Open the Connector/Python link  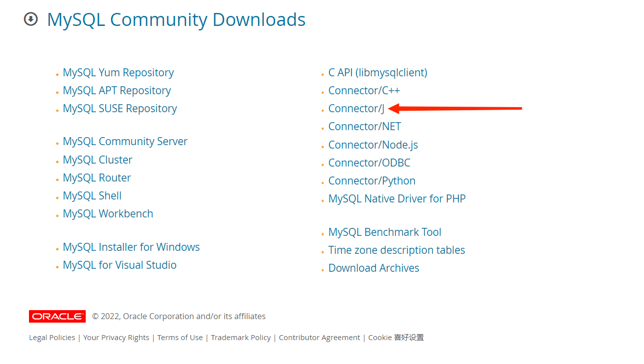[372, 181]
